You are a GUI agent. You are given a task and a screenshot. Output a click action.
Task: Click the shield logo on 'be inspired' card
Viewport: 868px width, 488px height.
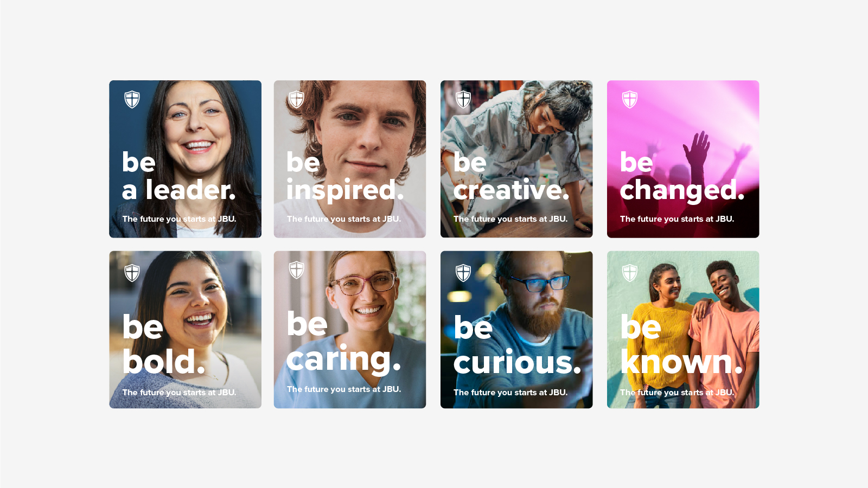(x=296, y=99)
